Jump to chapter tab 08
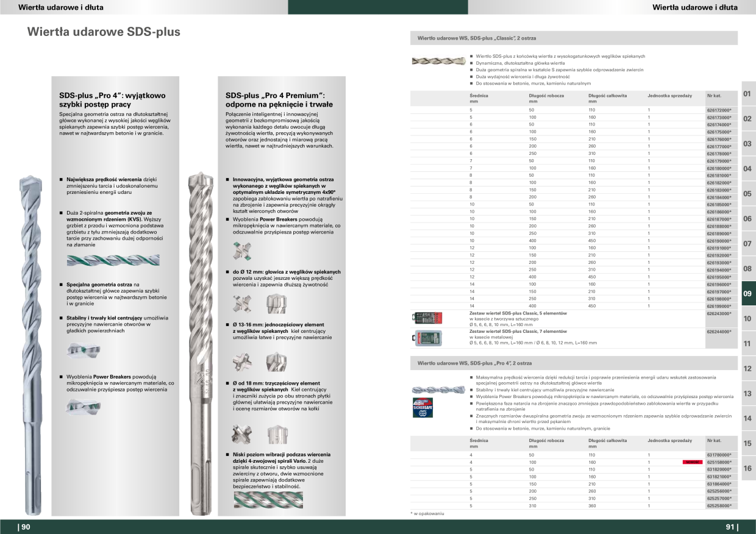The height and width of the screenshot is (534, 756). click(x=748, y=269)
